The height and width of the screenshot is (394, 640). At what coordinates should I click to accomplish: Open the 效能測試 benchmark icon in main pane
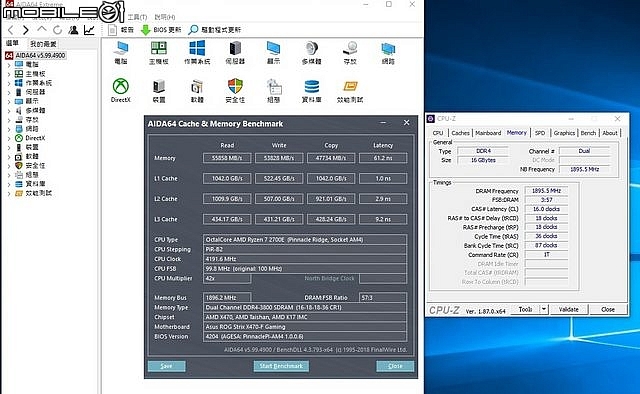tap(350, 91)
